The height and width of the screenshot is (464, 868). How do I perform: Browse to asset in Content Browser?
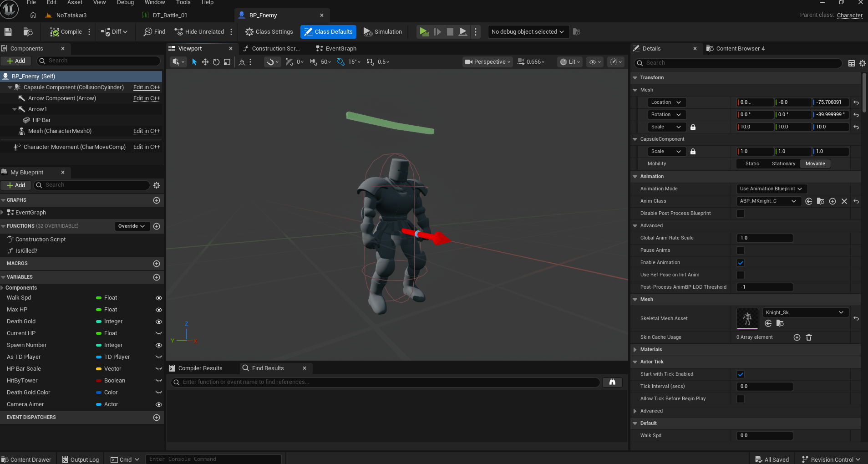coord(28,32)
